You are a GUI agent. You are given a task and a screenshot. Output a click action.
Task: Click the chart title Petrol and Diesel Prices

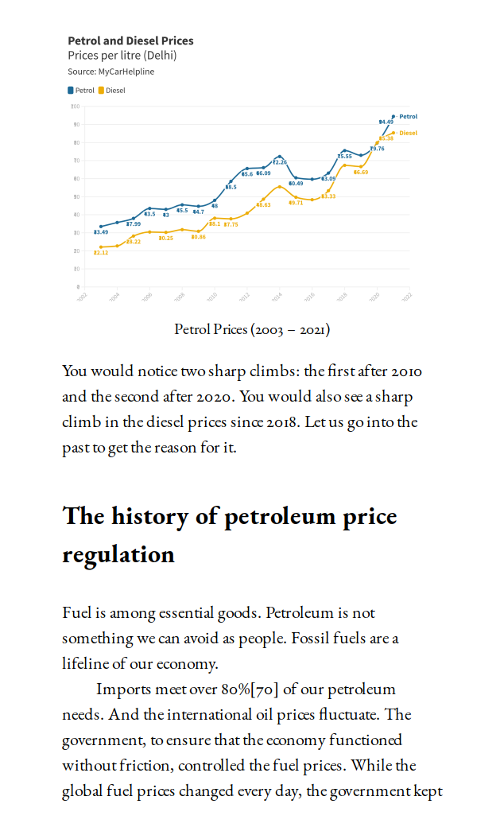130,41
